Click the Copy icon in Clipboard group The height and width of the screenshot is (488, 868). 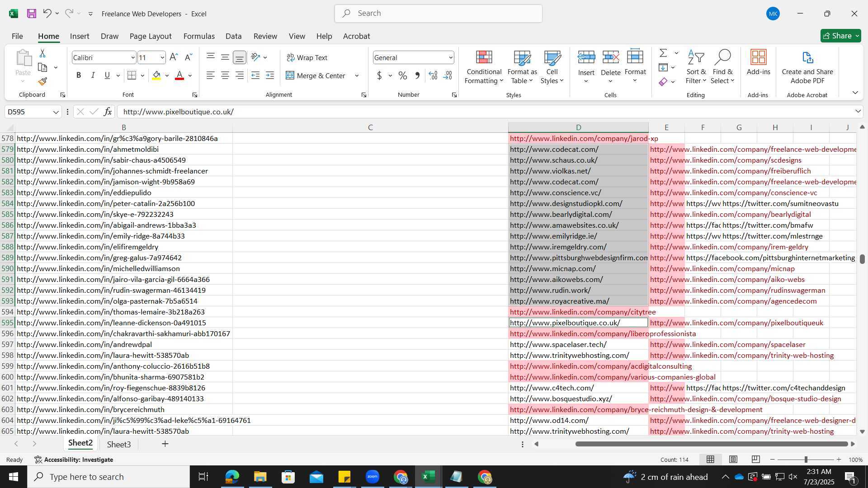coord(42,67)
